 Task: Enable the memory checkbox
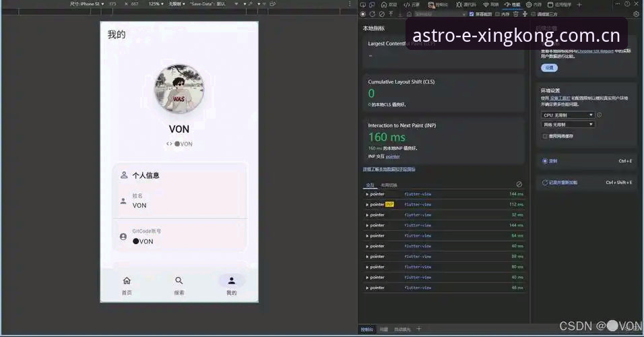click(x=497, y=14)
